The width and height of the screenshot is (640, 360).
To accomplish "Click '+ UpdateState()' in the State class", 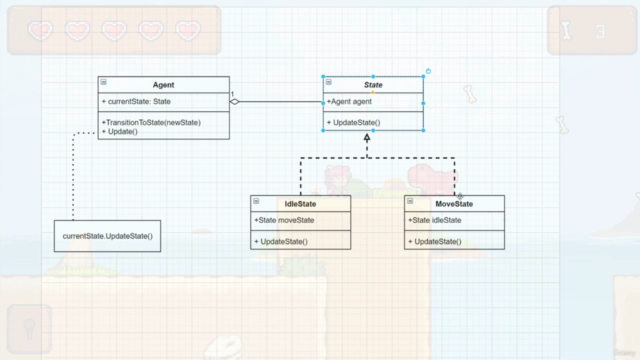I will [353, 122].
